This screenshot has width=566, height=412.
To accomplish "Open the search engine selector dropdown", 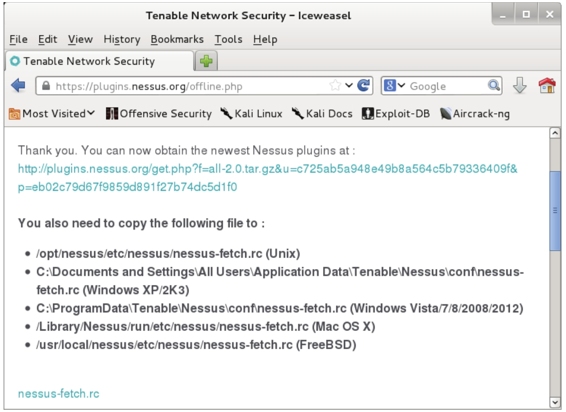I will (394, 86).
